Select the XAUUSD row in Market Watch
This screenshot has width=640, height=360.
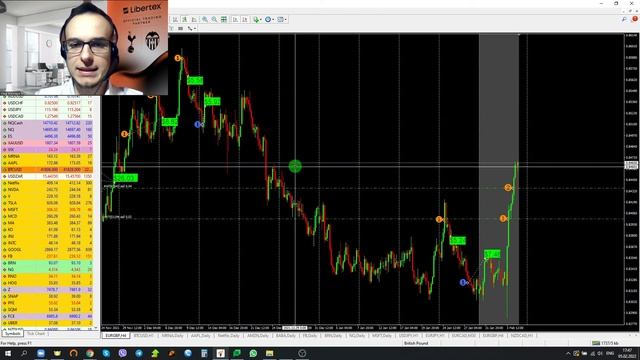[x=47, y=143]
